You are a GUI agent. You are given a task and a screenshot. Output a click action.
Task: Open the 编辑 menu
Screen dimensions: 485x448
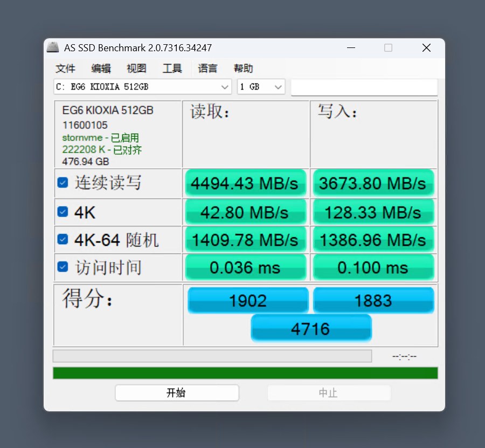tap(101, 68)
